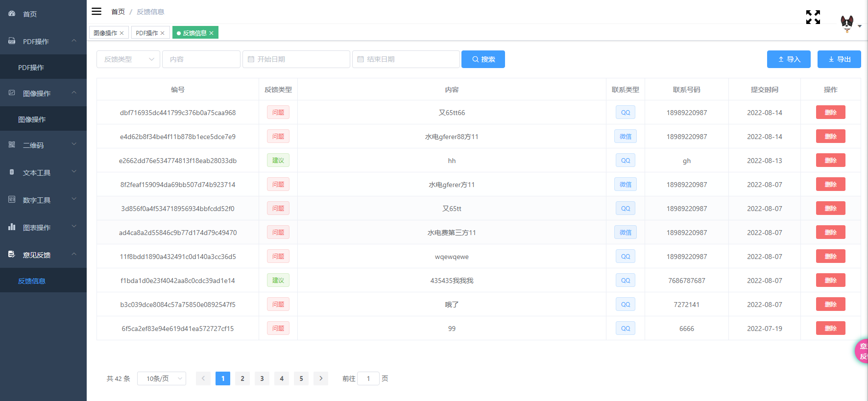The width and height of the screenshot is (868, 401).
Task: Open the 反馈类型 dropdown filter
Action: coord(128,59)
